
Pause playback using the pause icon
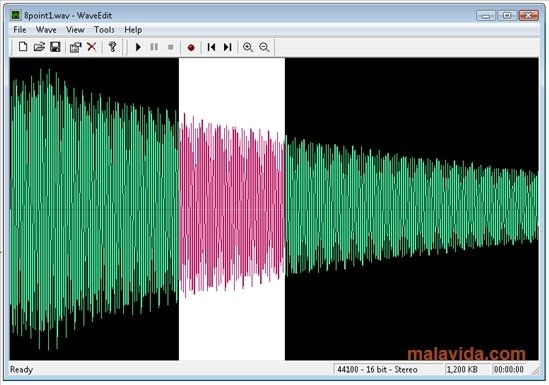[154, 47]
